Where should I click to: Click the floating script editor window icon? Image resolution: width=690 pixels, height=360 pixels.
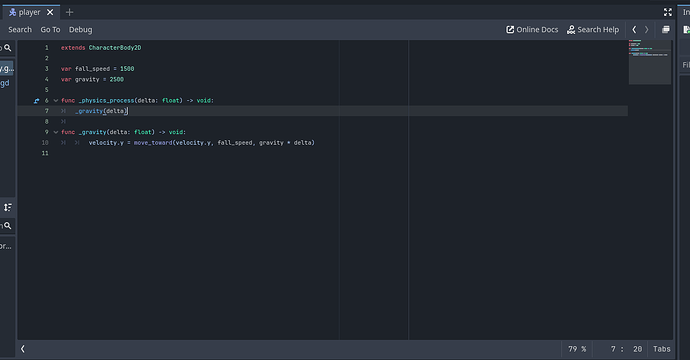coord(665,29)
